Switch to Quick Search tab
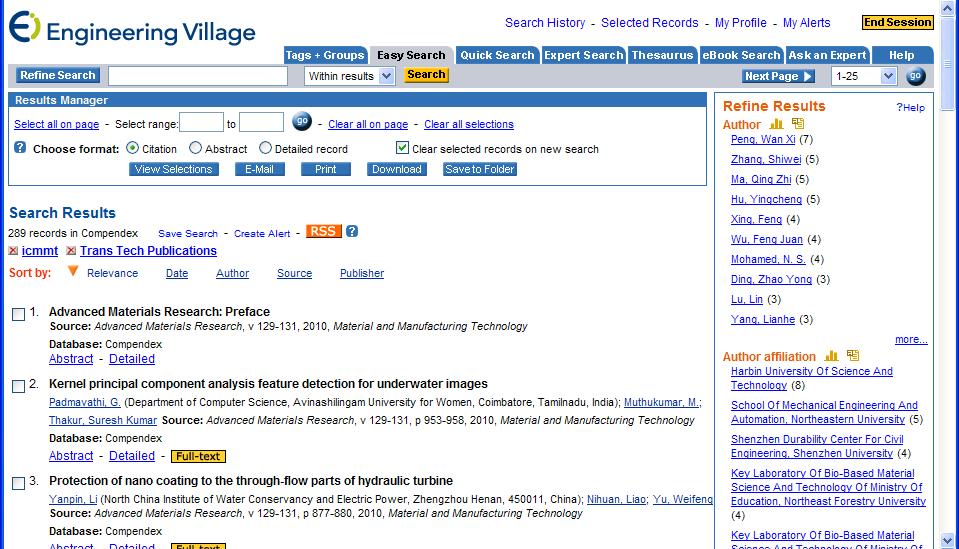The width and height of the screenshot is (959, 549). (x=497, y=55)
